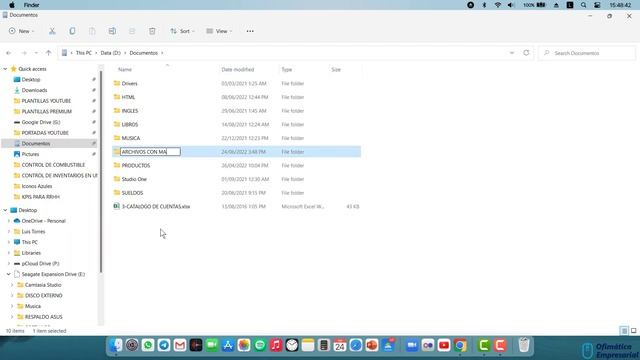Select the 3-CATALOGO DE CUENTAS.xlsx file
This screenshot has height=360, width=640.
coord(156,207)
